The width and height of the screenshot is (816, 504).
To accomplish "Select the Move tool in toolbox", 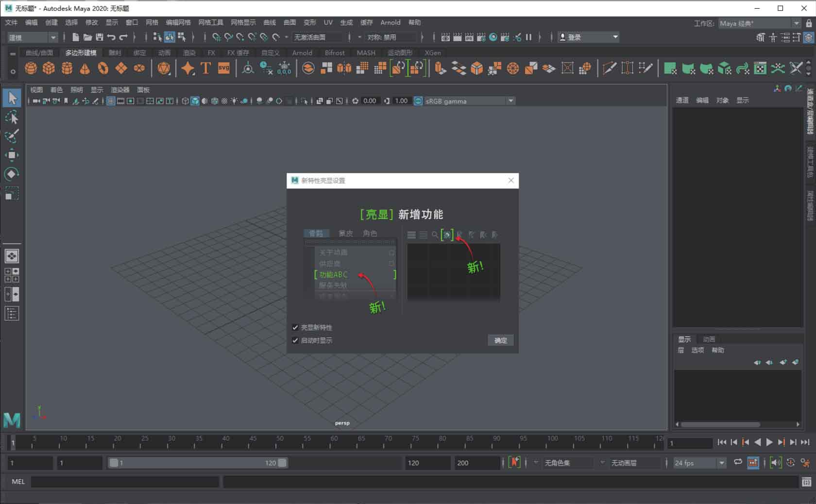I will pyautogui.click(x=12, y=155).
